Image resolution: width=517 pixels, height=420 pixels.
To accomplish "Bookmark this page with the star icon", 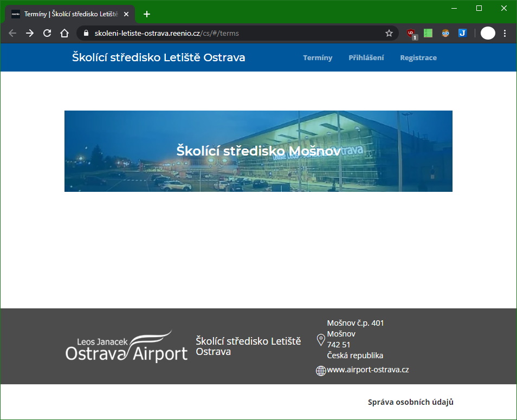I will tap(389, 33).
